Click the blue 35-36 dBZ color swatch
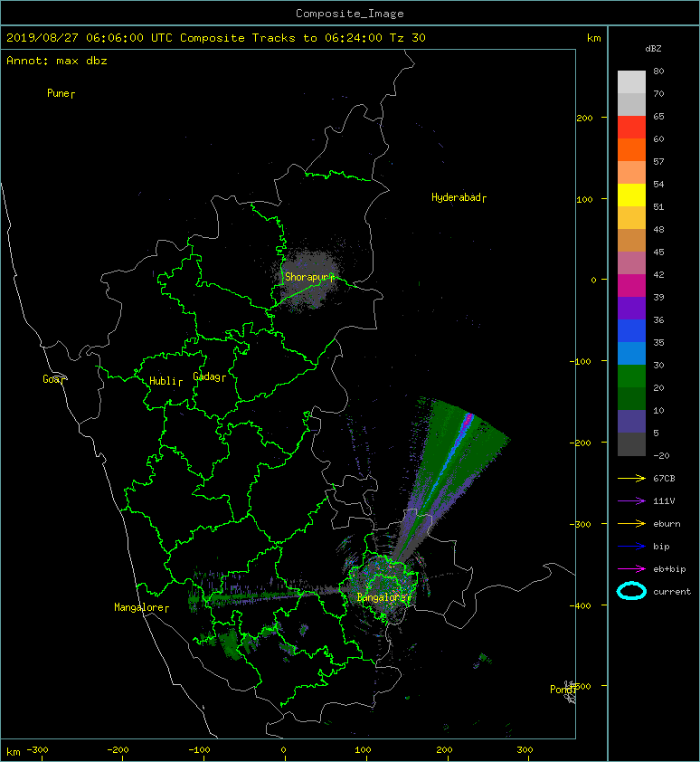This screenshot has width=700, height=762. pos(631,331)
